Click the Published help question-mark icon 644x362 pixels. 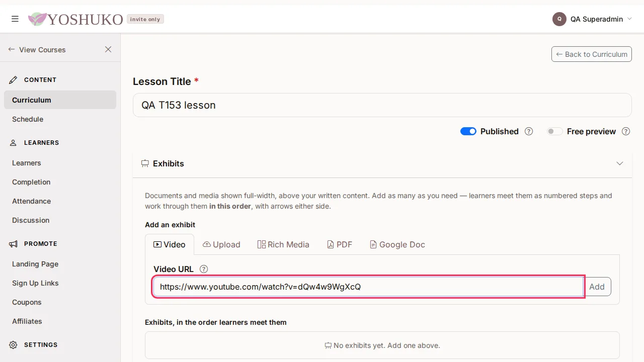[x=529, y=131]
